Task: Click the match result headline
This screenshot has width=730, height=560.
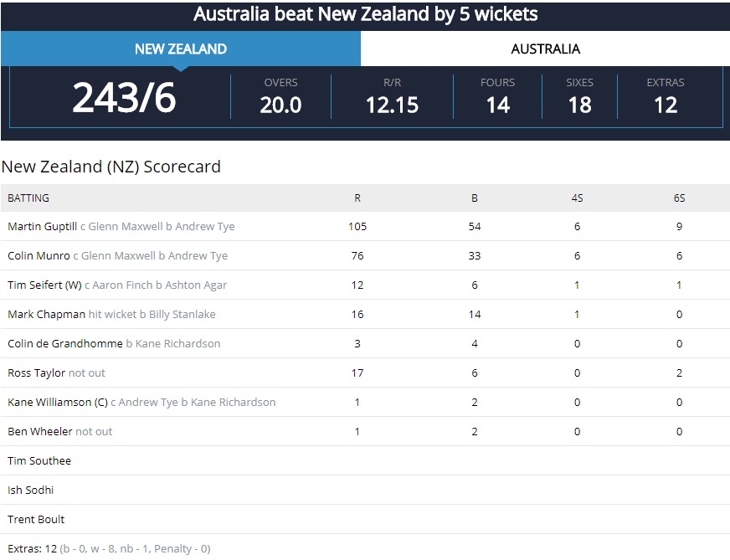Action: click(x=366, y=14)
